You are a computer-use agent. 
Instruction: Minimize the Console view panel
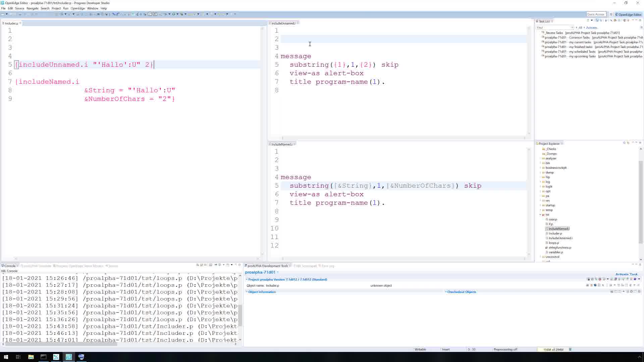[236, 265]
